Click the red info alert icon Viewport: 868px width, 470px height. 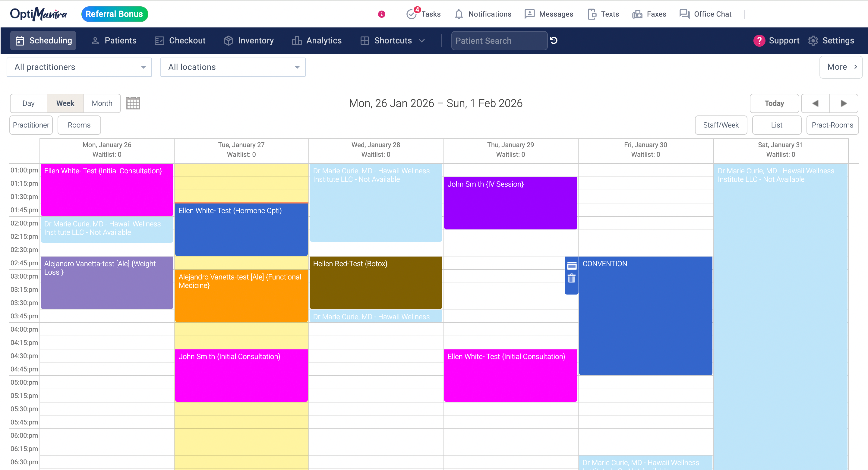(x=381, y=14)
